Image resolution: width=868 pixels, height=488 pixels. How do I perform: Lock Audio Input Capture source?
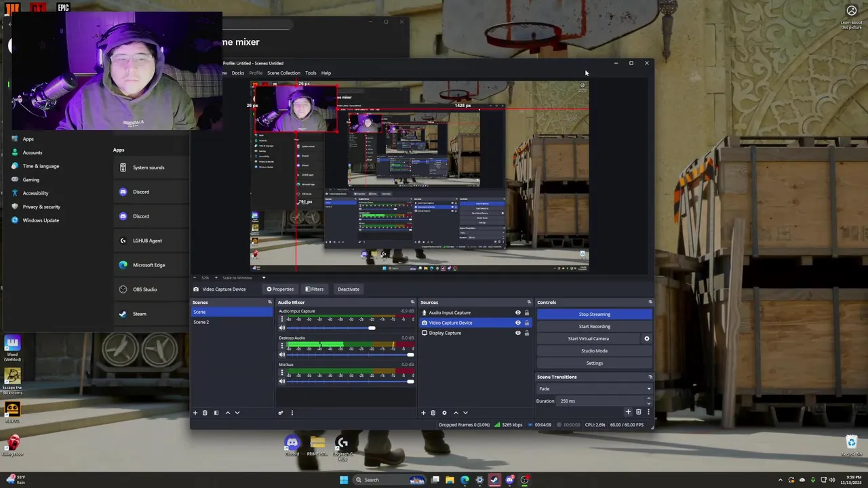tap(527, 312)
